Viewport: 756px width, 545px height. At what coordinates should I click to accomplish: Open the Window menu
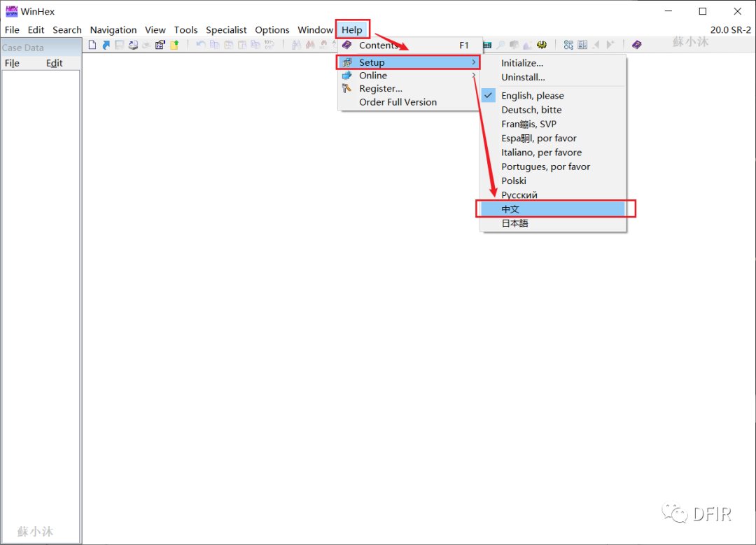click(315, 30)
